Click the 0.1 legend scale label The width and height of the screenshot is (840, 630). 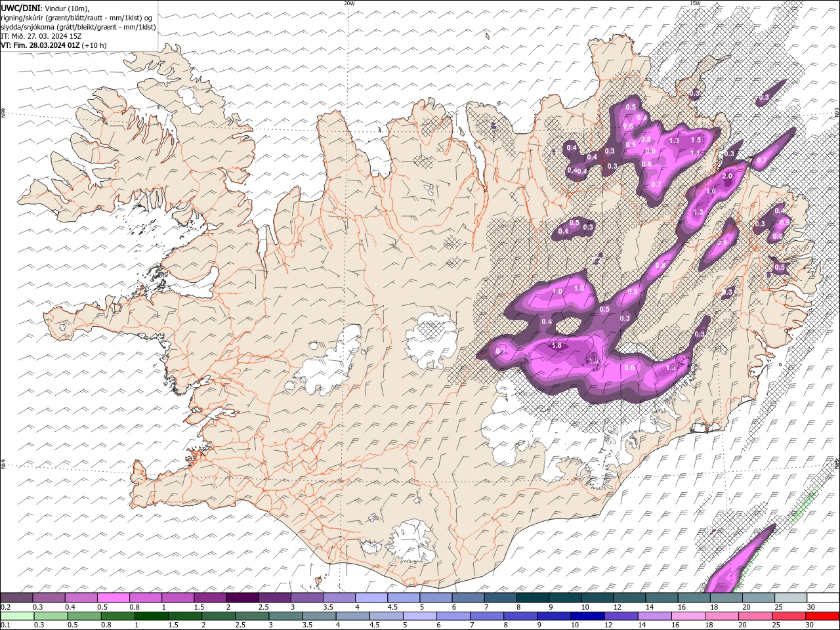pos(5,625)
